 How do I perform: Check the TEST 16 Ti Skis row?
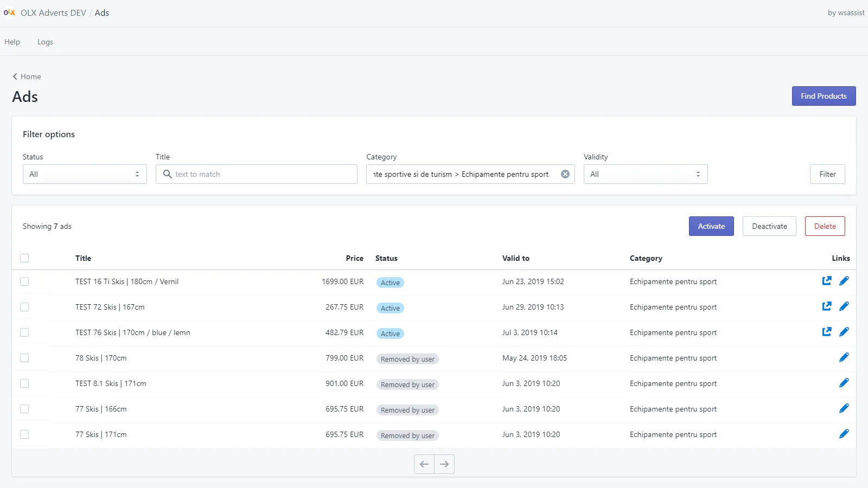pos(24,281)
